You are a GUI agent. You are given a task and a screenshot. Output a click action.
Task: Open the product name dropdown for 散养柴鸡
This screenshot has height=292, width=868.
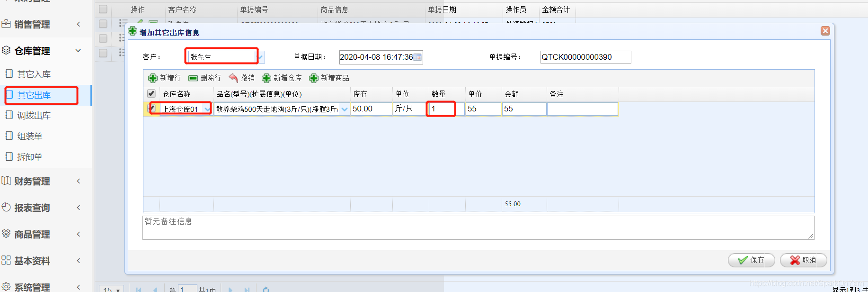pos(345,109)
